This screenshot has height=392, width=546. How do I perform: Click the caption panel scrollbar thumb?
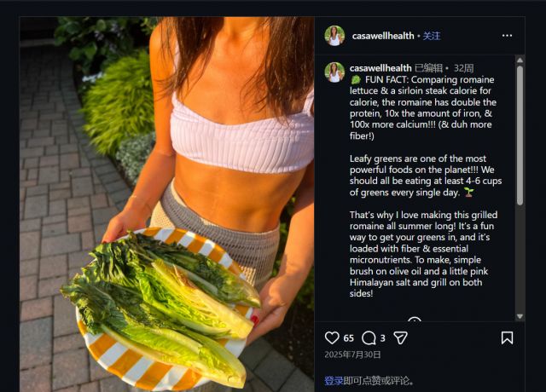(x=520, y=136)
